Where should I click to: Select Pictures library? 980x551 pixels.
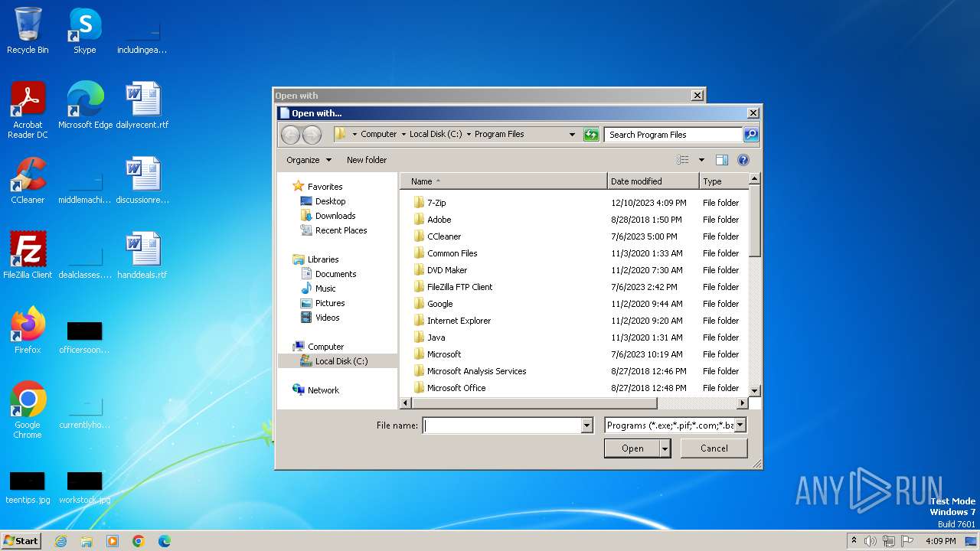330,302
